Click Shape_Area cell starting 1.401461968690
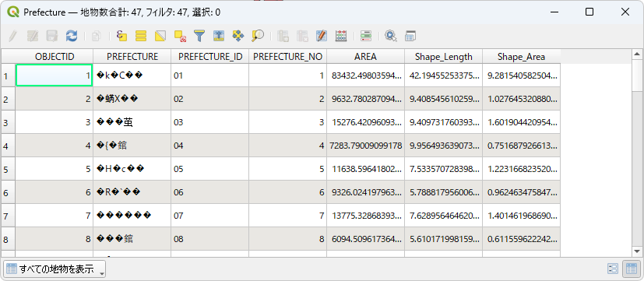Screen dimensions: 644x281 point(521,216)
